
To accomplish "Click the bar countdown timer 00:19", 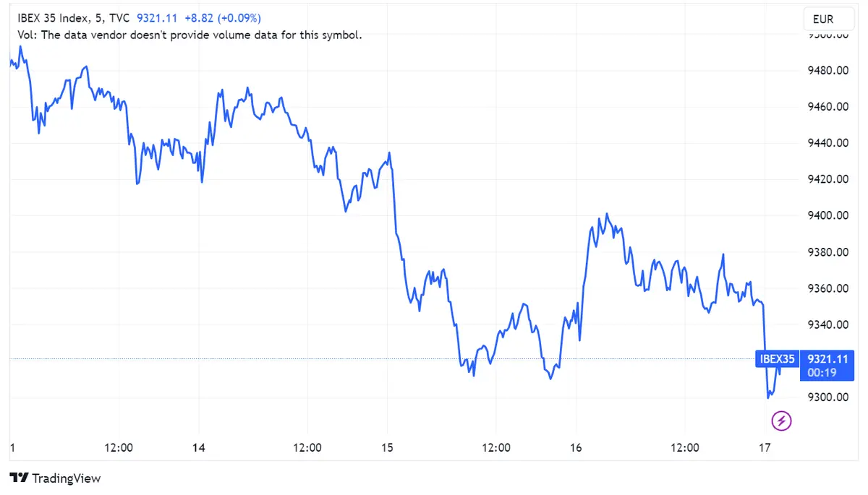I will (x=822, y=371).
